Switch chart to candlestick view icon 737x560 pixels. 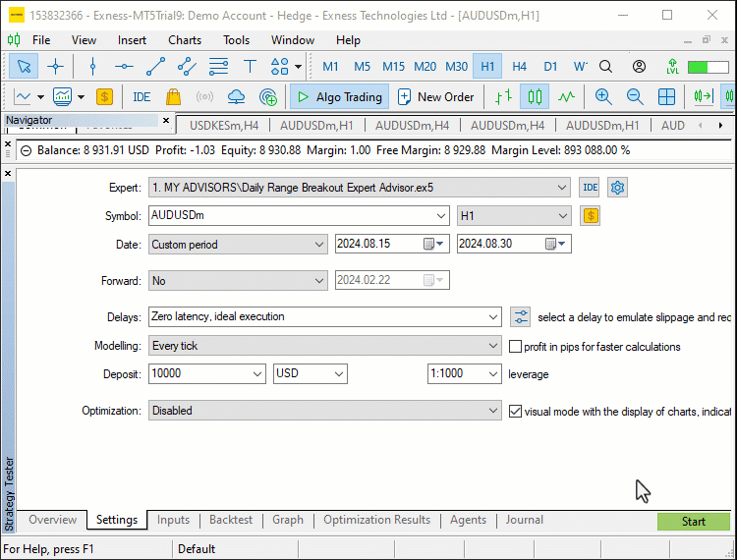(x=535, y=97)
